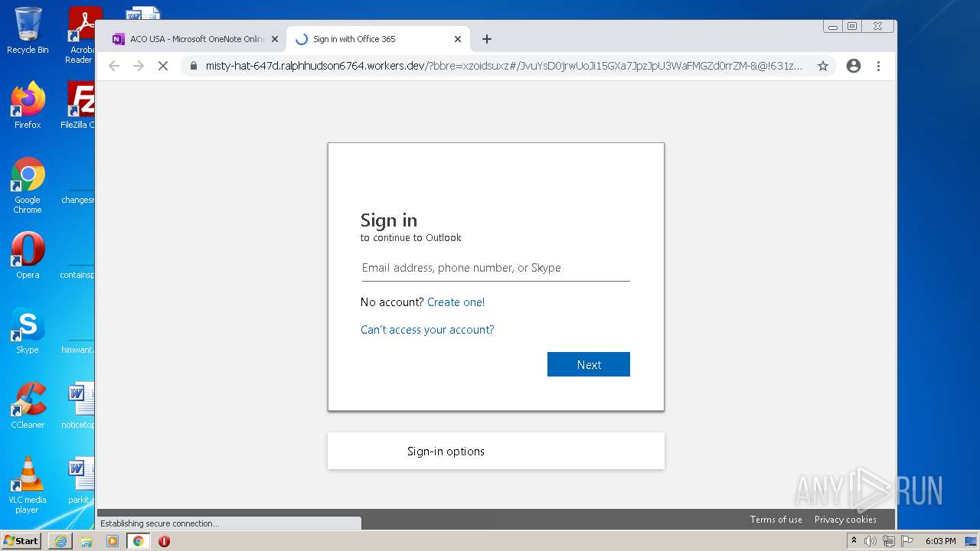Open Windows Explorer folder in taskbar
This screenshot has height=551, width=980.
pos(87,541)
